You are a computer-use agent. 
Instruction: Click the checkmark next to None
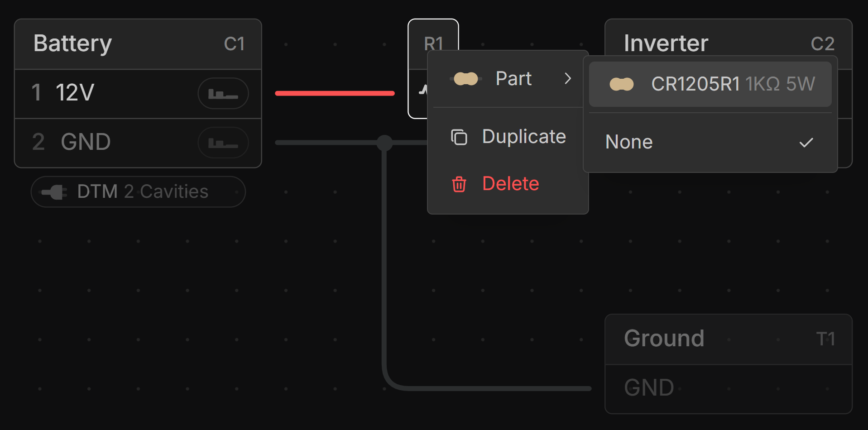coord(806,143)
